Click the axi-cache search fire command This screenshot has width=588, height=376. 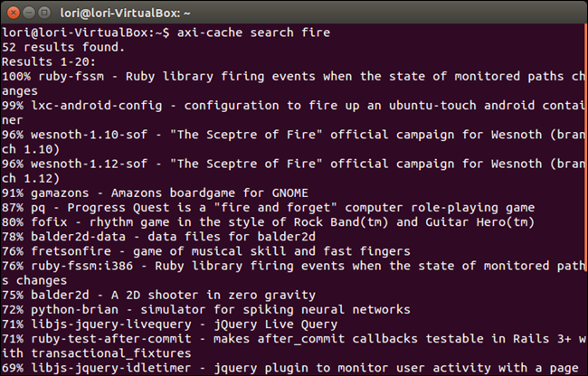(253, 33)
